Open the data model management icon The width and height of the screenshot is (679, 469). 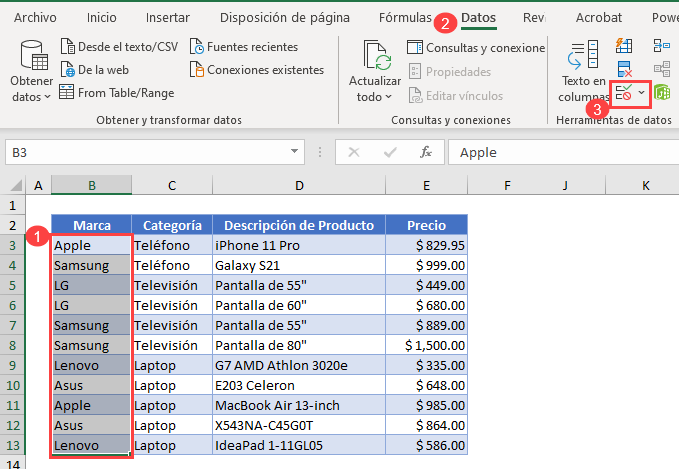(x=662, y=92)
